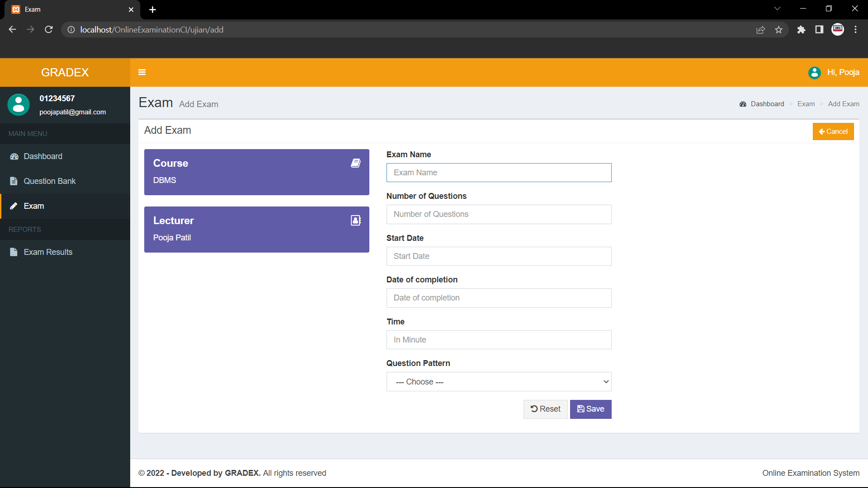868x488 pixels.
Task: Click the book icon on the Course card
Action: [356, 163]
